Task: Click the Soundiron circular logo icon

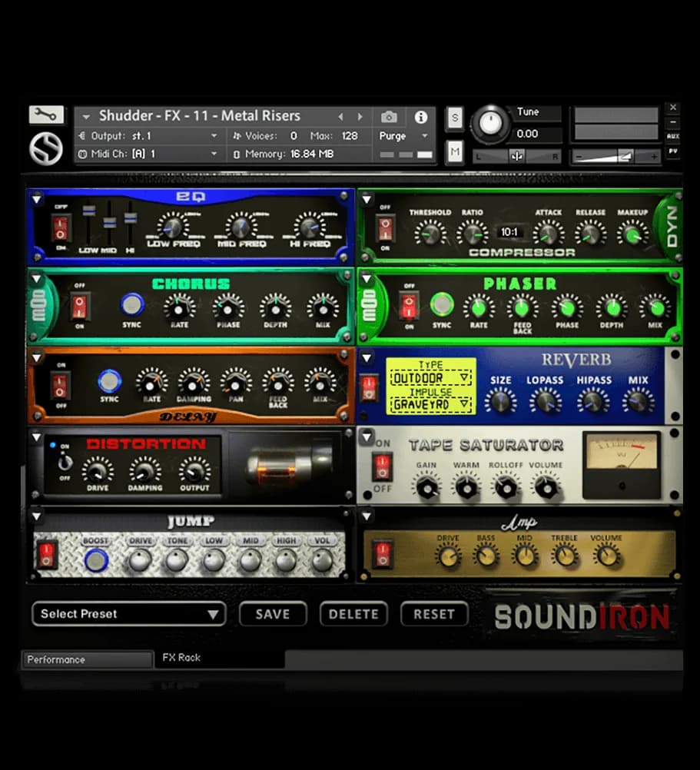Action: (46, 148)
